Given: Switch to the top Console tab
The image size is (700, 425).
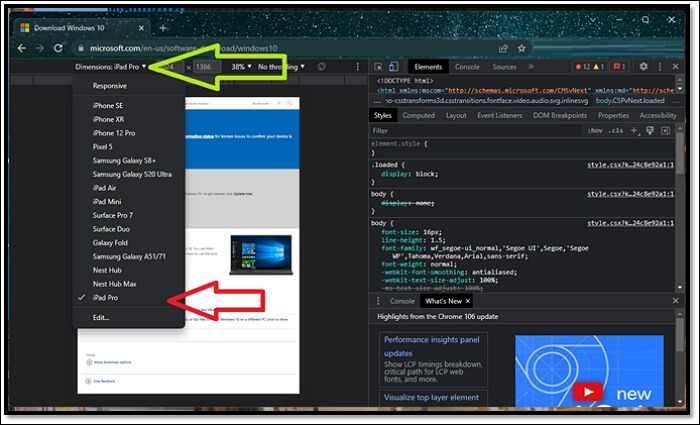Looking at the screenshot, I should click(467, 67).
